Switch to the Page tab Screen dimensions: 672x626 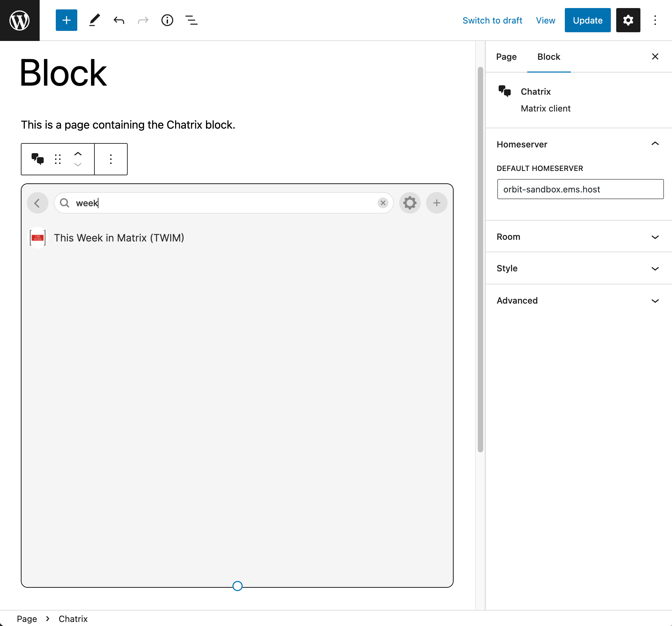506,57
